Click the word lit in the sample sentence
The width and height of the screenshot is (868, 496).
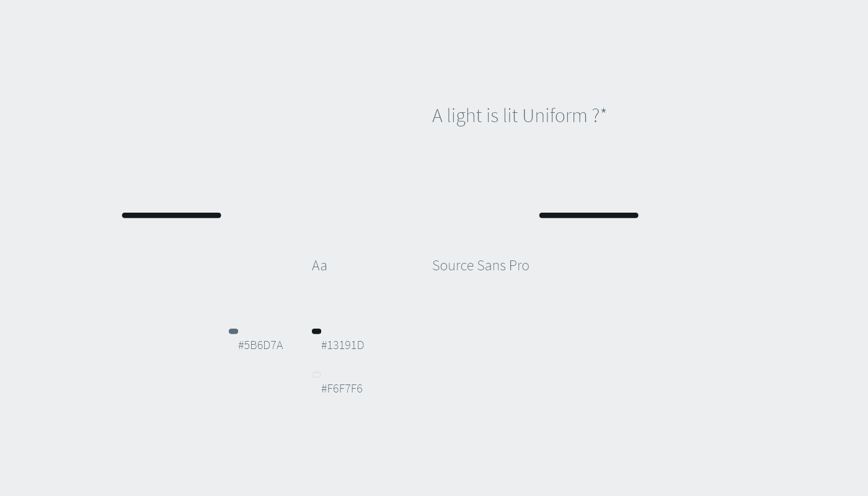pos(510,116)
